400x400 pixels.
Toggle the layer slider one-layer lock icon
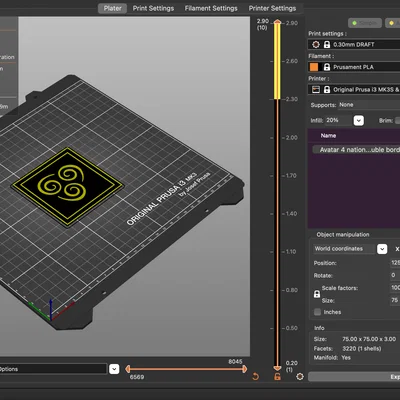click(277, 377)
